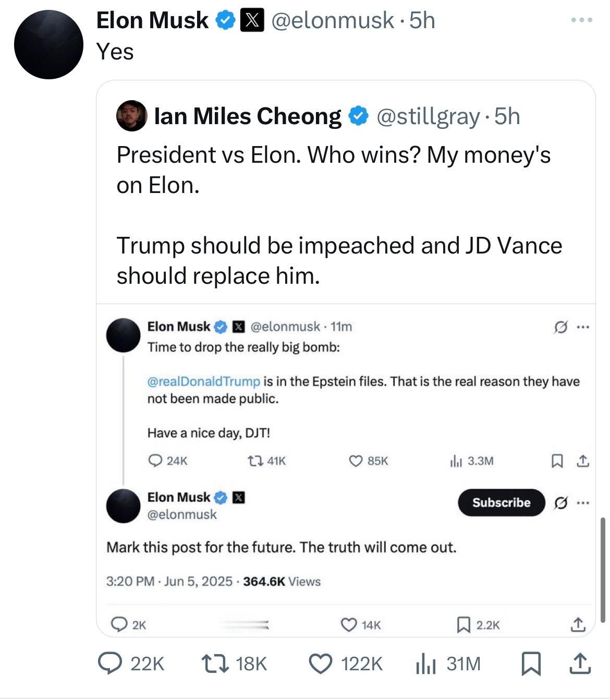
Task: Open Elon Musk's dark profile avatar
Action: point(48,44)
